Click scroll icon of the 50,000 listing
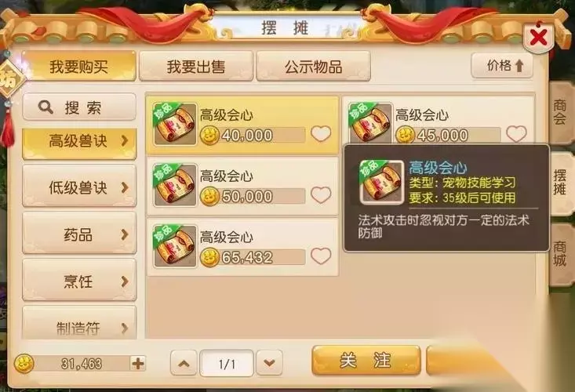Screen dimensions: 575x392 point(175,185)
